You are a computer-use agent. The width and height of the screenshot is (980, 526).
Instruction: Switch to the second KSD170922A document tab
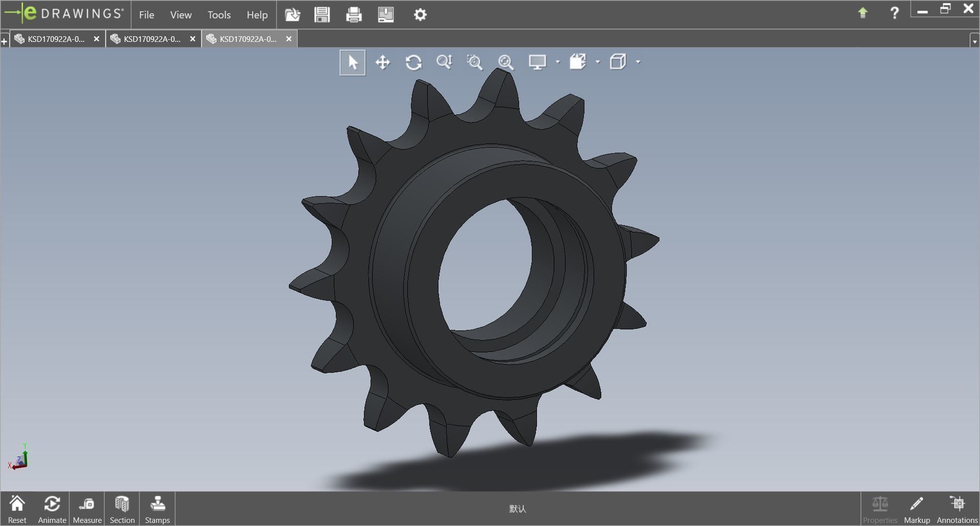tap(152, 39)
